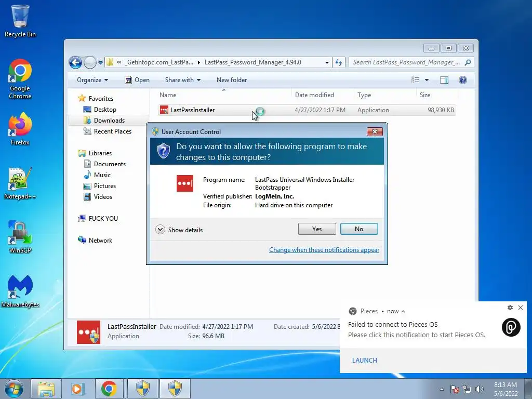Toggle the preview pane icon

point(444,80)
